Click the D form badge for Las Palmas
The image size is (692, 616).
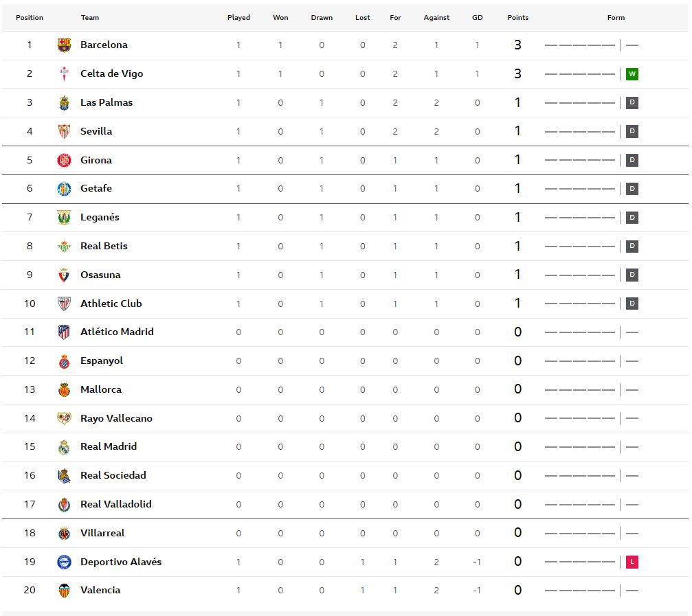[632, 103]
